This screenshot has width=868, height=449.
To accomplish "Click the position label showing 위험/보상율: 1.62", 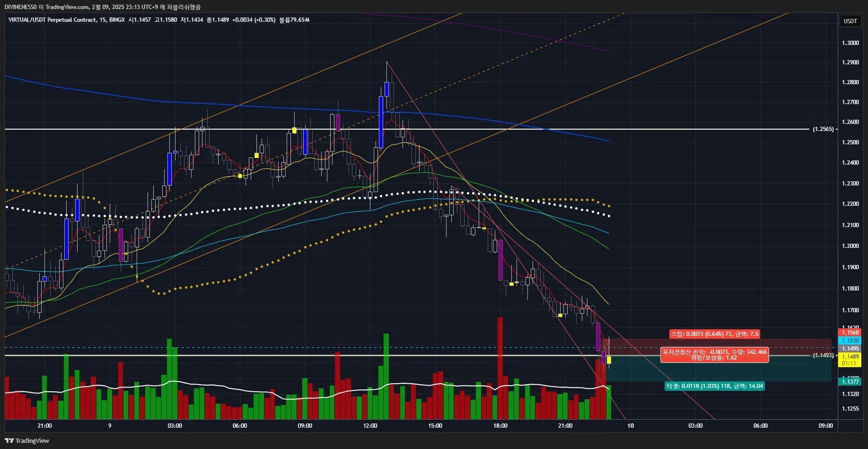I will (x=714, y=355).
